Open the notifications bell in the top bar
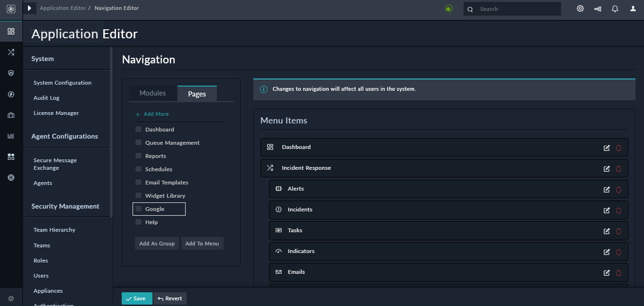The width and height of the screenshot is (644, 306). pos(615,9)
